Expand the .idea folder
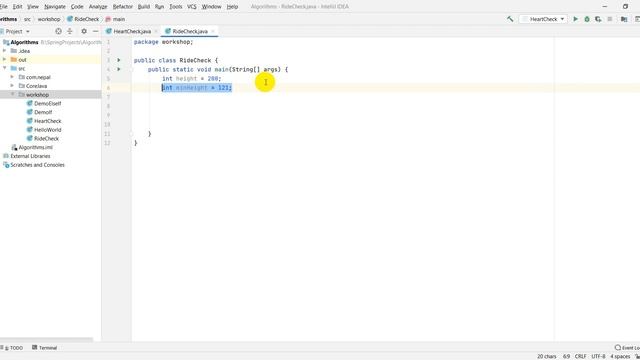Viewport: 640px width, 360px height. (4, 51)
